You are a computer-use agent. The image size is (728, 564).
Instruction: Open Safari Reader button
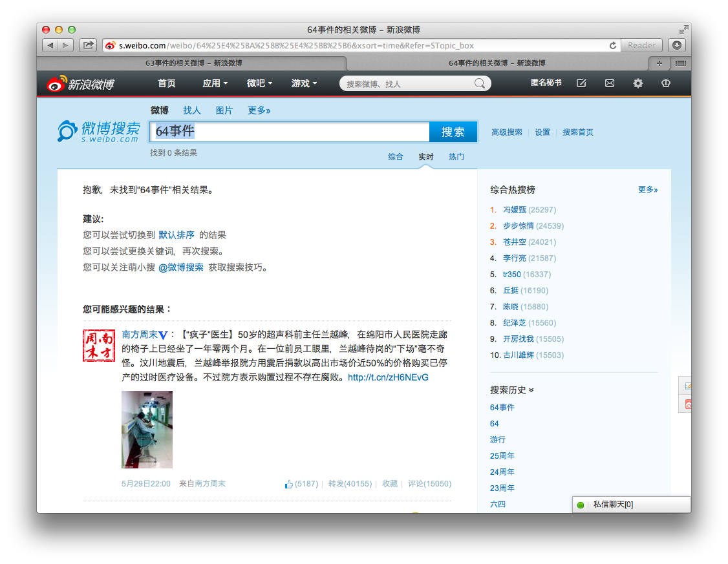[641, 45]
